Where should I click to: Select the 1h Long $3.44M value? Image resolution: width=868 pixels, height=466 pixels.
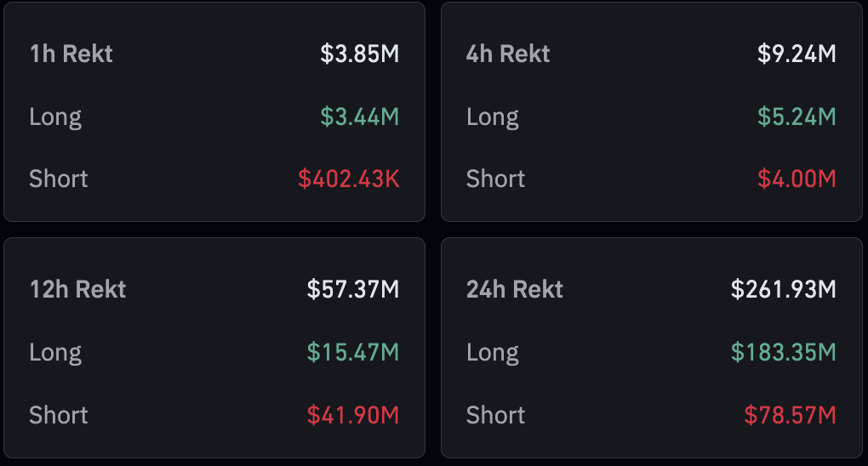click(x=359, y=116)
